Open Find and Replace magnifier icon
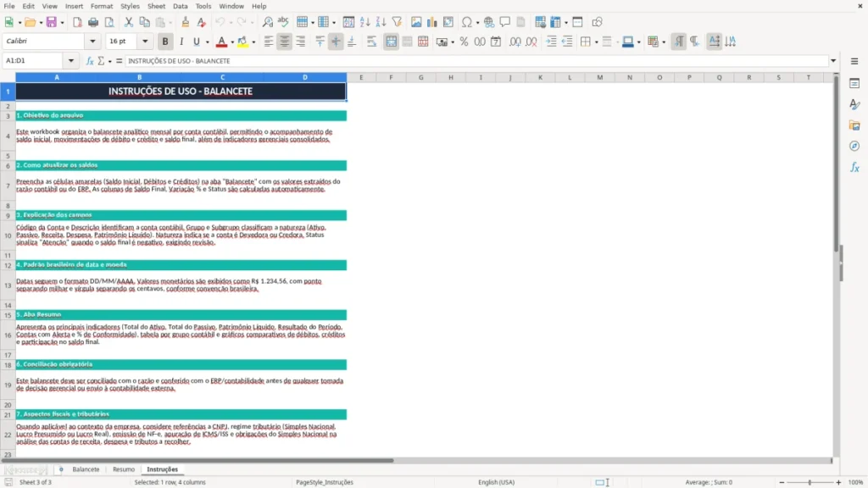Viewport: 868px width, 488px height. coord(267,22)
